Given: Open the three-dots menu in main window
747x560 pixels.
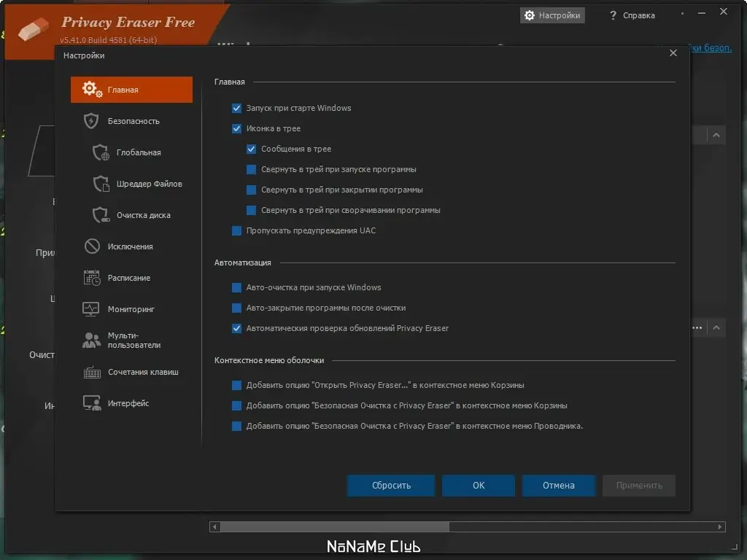Looking at the screenshot, I should [x=697, y=327].
